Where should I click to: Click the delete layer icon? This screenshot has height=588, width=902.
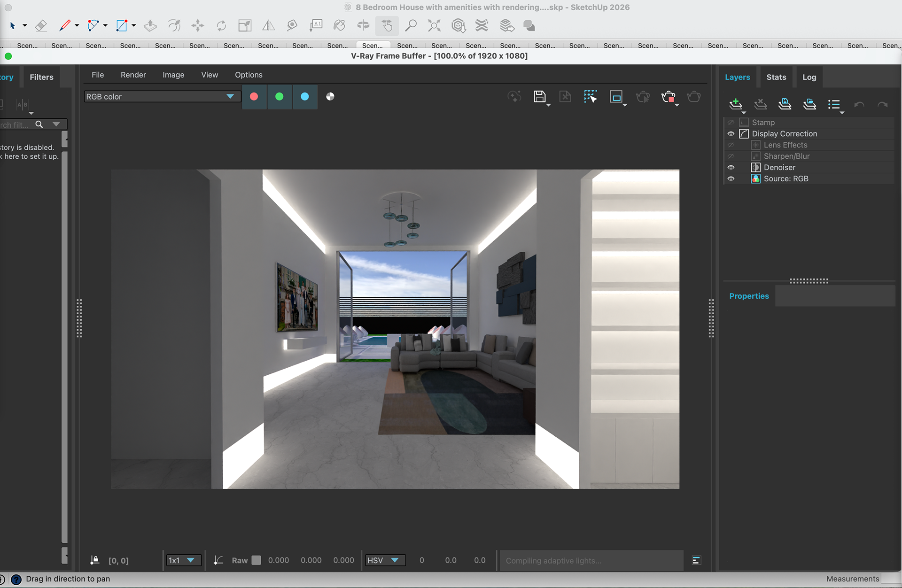pyautogui.click(x=760, y=104)
